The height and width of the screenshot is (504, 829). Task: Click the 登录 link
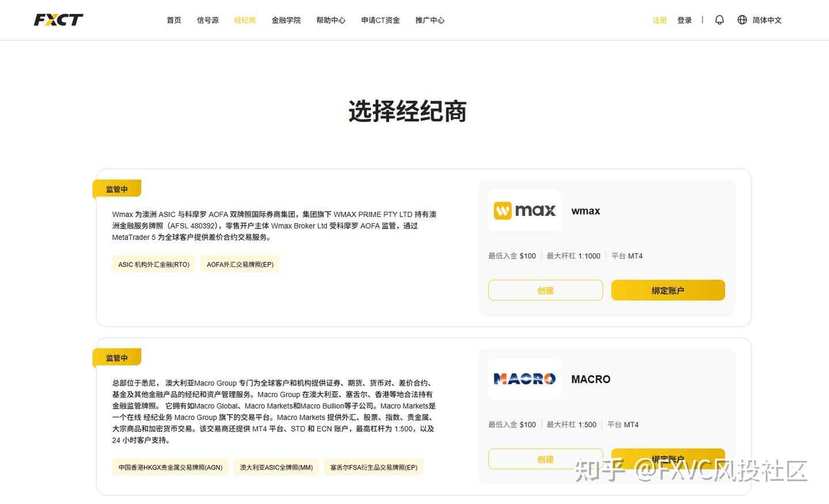coord(685,20)
